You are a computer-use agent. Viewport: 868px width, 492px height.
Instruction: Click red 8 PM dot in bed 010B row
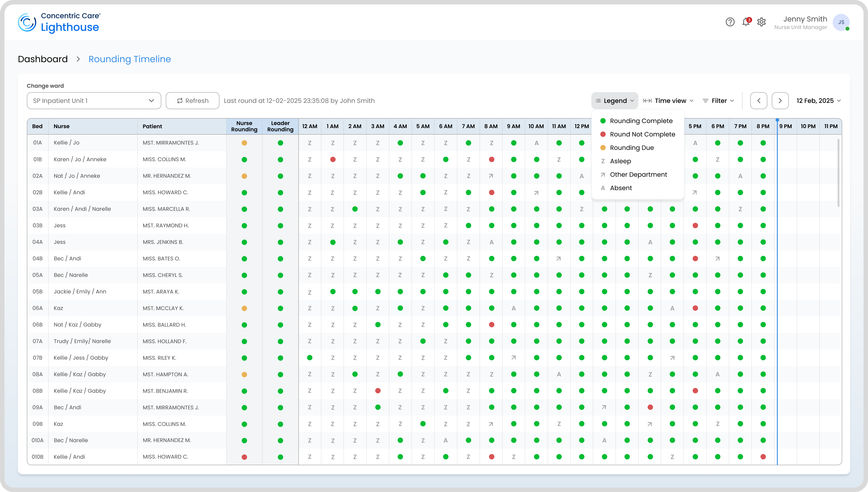pos(763,457)
